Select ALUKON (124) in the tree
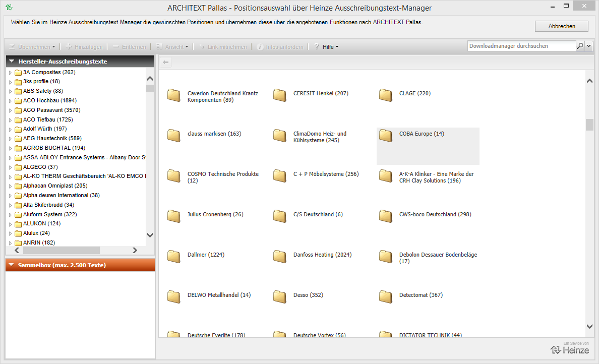Viewport: 599px width, 364px height. pyautogui.click(x=42, y=223)
